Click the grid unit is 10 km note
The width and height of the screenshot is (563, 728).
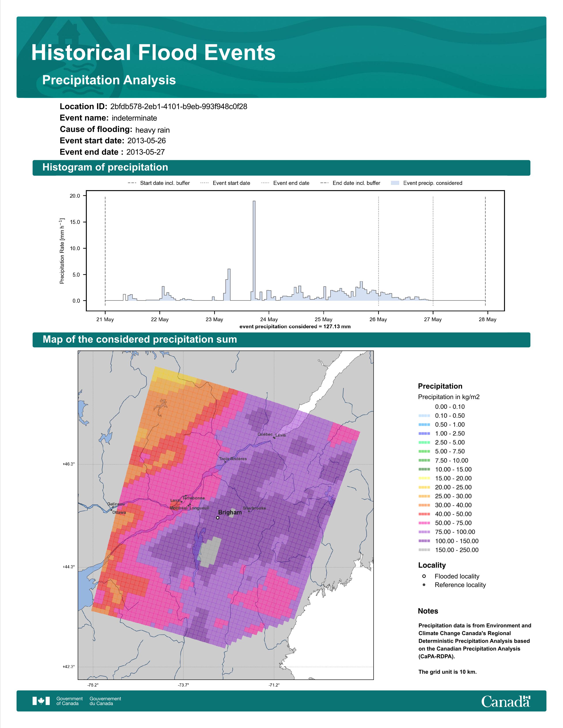pos(448,672)
